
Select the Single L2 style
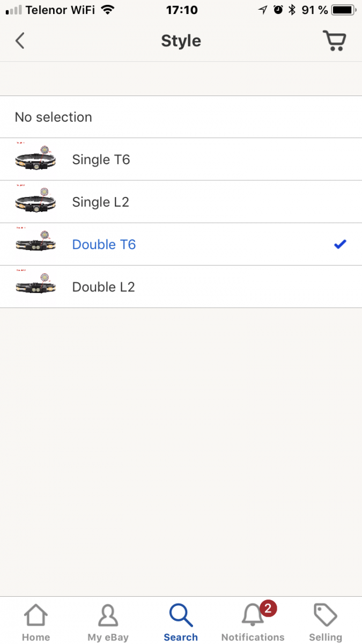pos(100,202)
